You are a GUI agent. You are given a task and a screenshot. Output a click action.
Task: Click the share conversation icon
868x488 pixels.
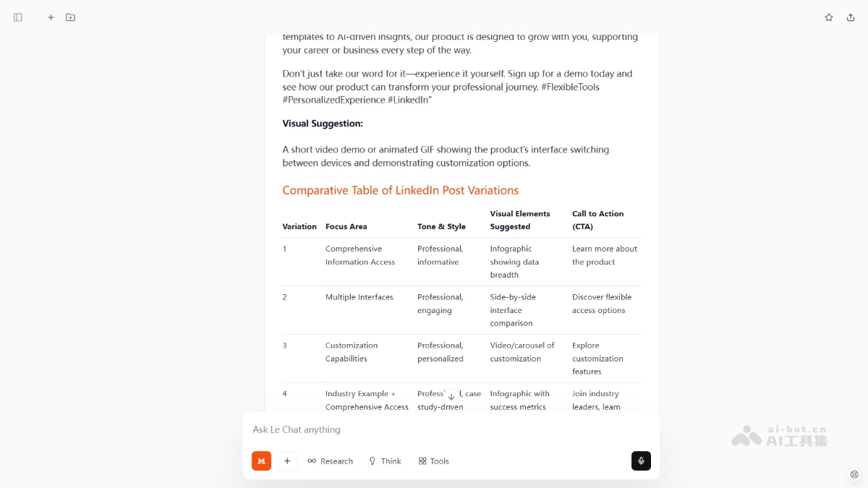[x=851, y=17]
